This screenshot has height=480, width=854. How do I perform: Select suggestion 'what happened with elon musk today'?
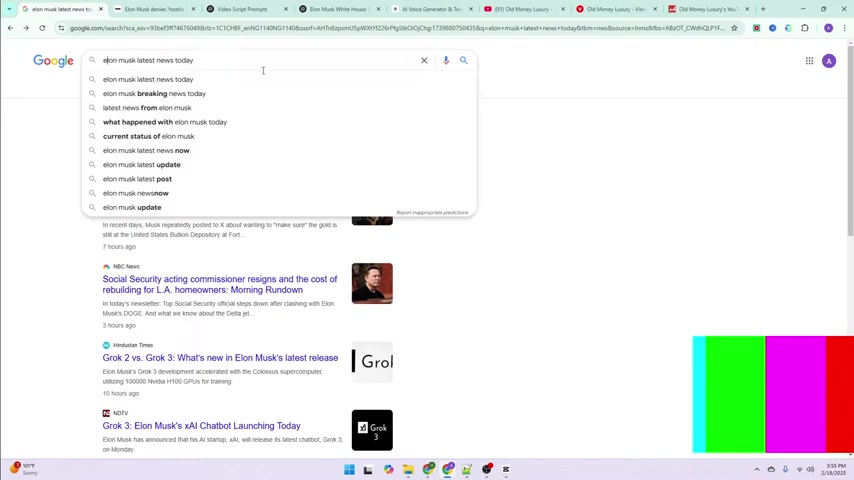(279, 122)
